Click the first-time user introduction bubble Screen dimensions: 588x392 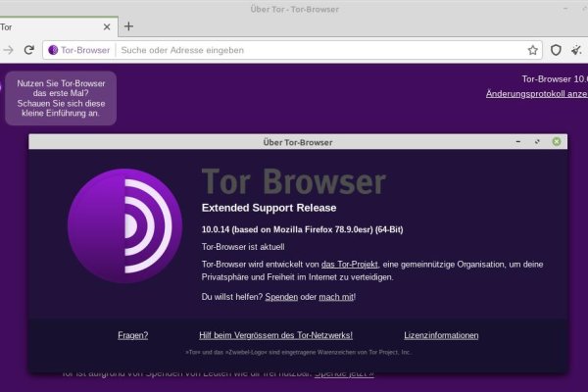[x=59, y=98]
